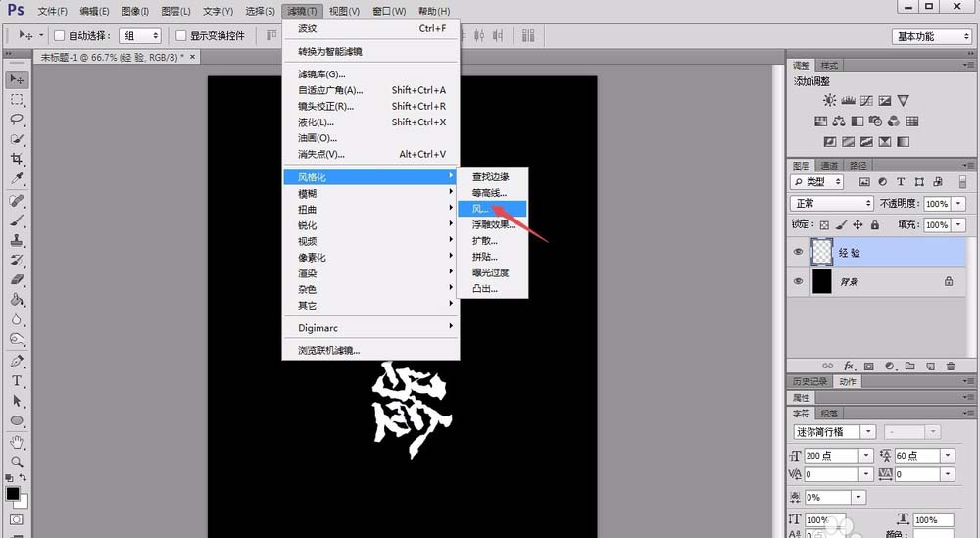Select the Quick Selection tool
Screen dimensions: 980x538
[x=17, y=139]
